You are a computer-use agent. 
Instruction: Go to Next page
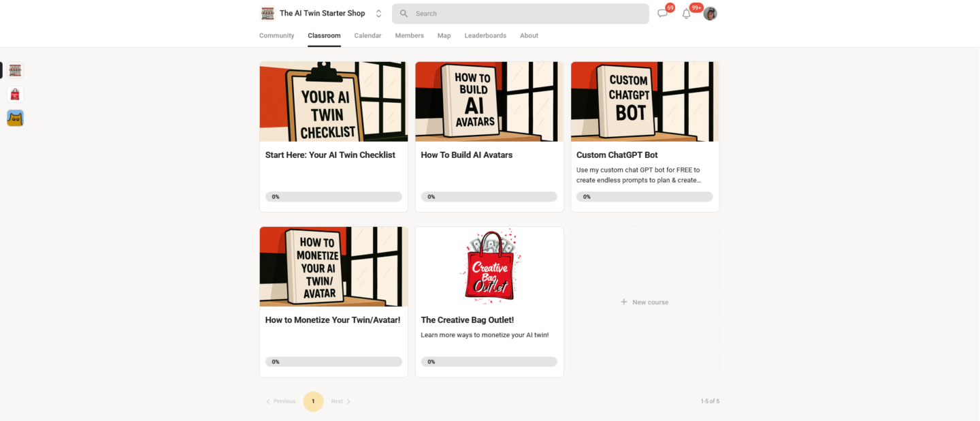coord(341,401)
